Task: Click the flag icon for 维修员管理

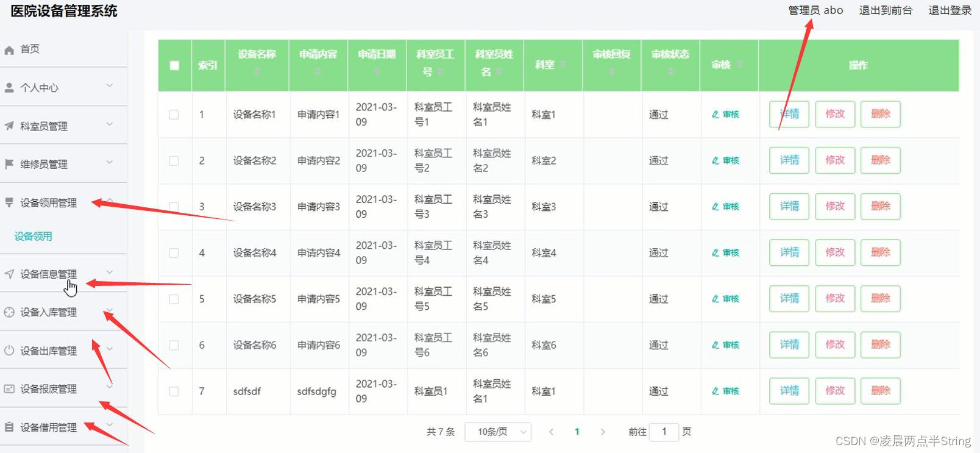Action: coord(9,164)
